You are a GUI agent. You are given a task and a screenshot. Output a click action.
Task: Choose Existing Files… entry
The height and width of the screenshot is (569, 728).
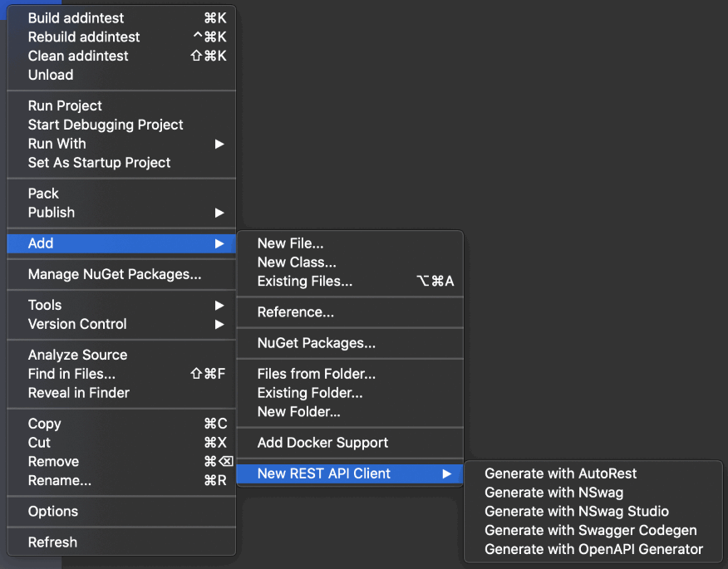[350, 282]
